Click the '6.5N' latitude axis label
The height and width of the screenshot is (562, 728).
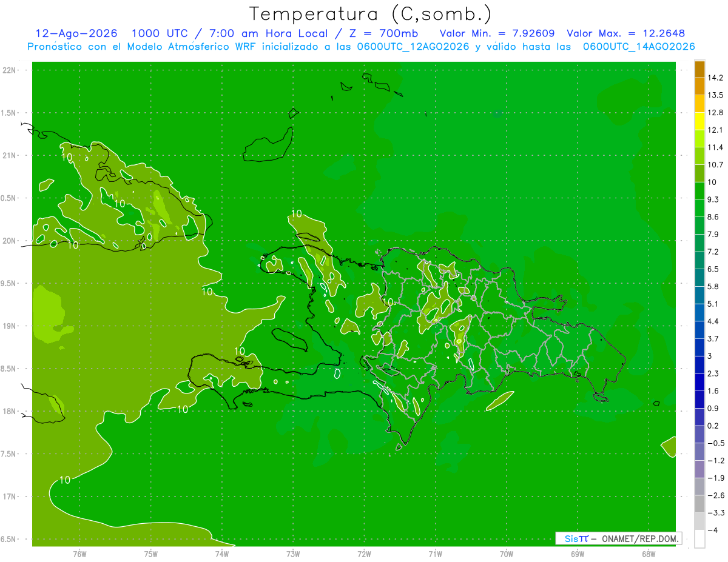(x=9, y=539)
